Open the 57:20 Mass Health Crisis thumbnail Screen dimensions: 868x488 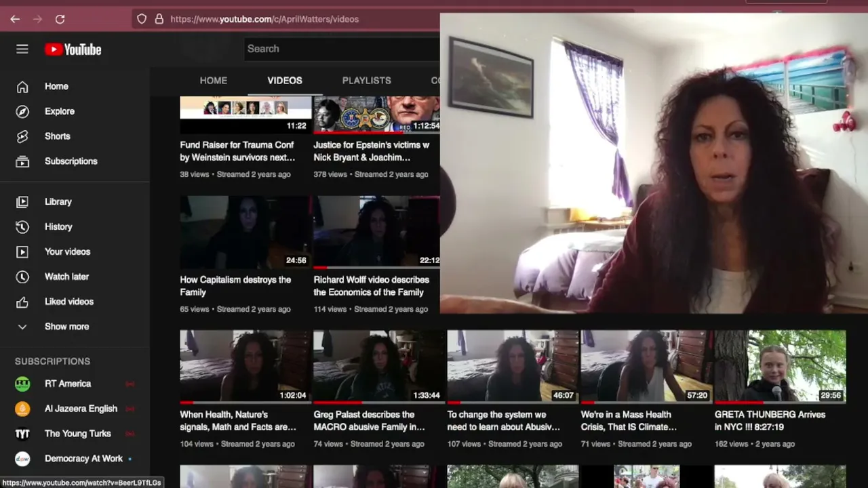646,367
